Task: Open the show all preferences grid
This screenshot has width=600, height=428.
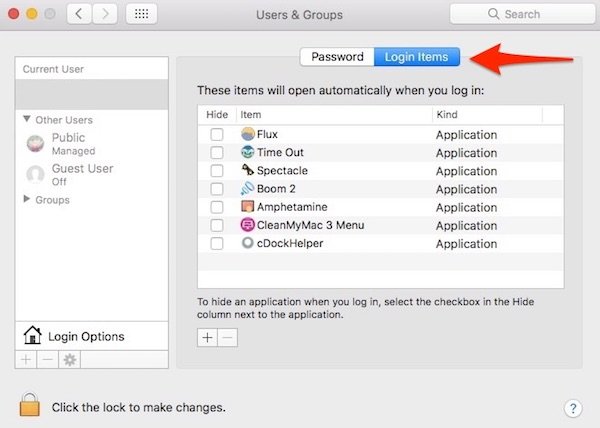Action: (141, 15)
